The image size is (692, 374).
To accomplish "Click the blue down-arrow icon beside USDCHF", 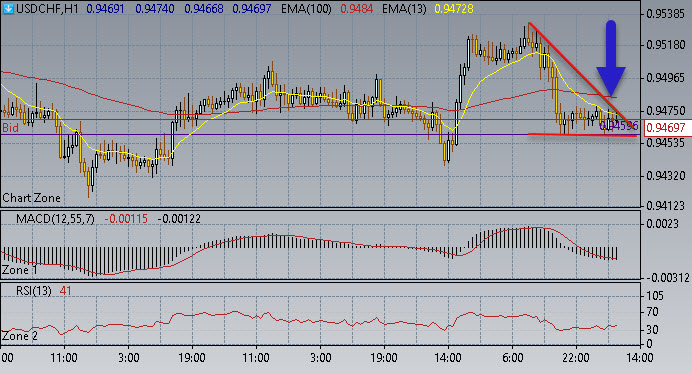I will [x=8, y=8].
